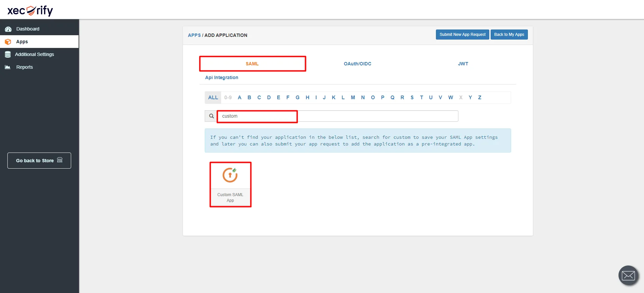This screenshot has height=293, width=644.
Task: Click the APPS breadcrumb link
Action: point(194,35)
